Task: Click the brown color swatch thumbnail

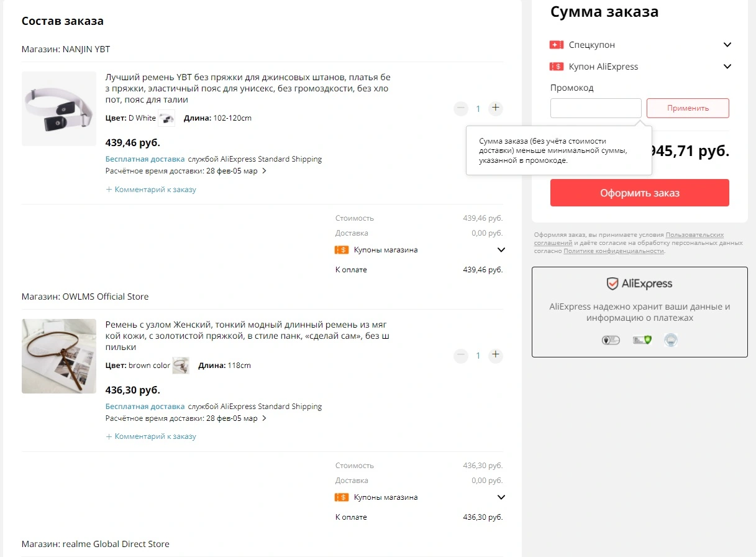Action: [181, 366]
